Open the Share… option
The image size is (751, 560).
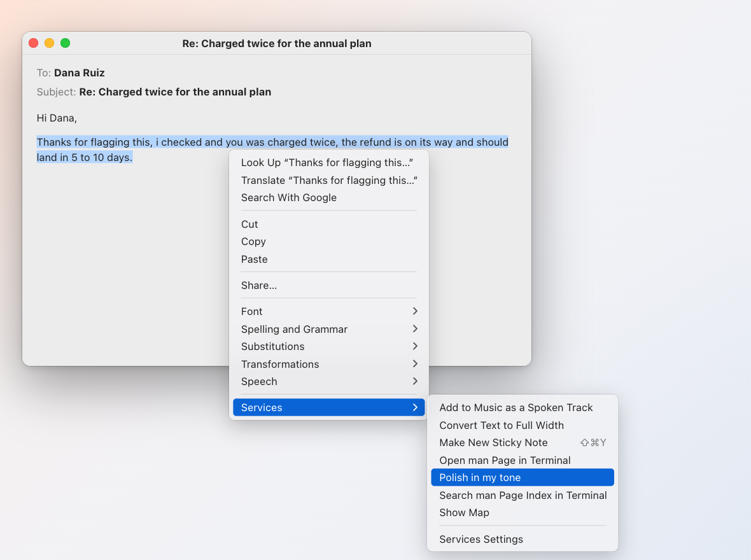click(x=328, y=286)
